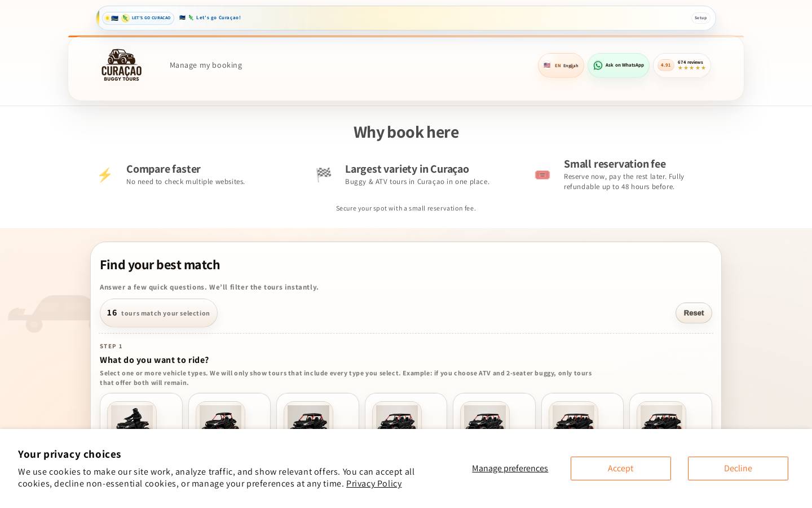Click the checkered flag icon
The image size is (812, 508).
point(324,175)
